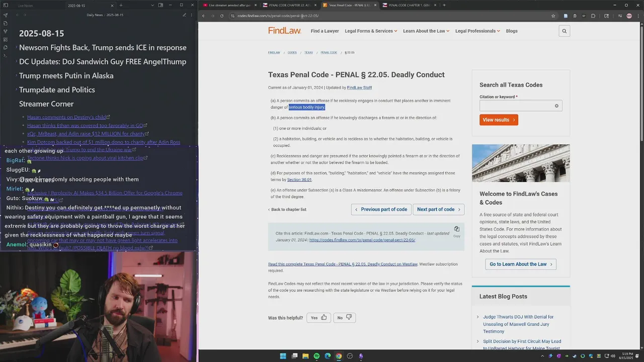This screenshot has height=362, width=644.
Task: Open Learn About the Law dropdown menu
Action: (x=426, y=31)
